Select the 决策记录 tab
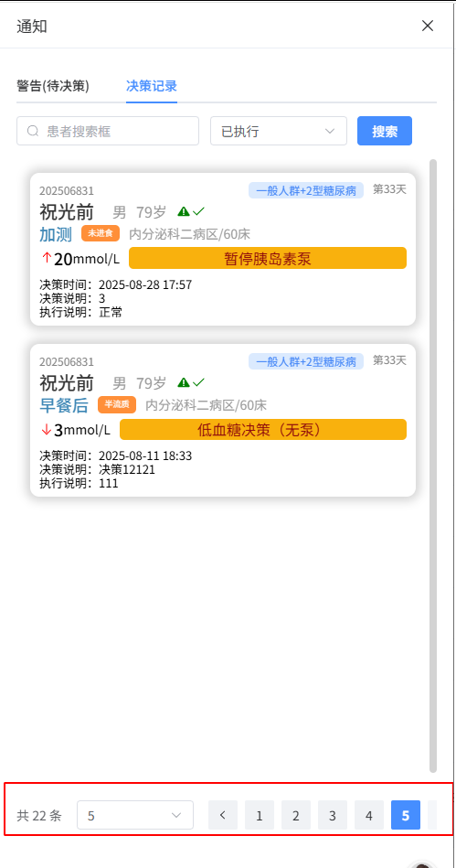The height and width of the screenshot is (868, 456). 152,86
